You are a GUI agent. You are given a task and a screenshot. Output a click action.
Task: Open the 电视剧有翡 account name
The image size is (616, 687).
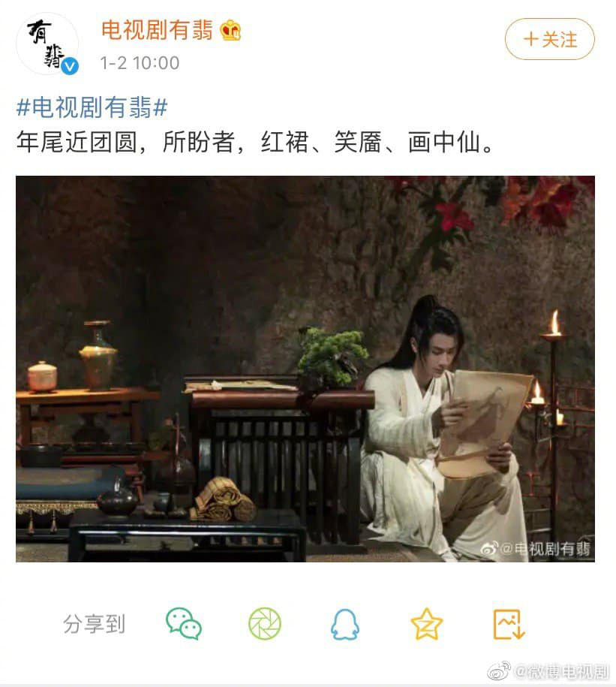157,30
